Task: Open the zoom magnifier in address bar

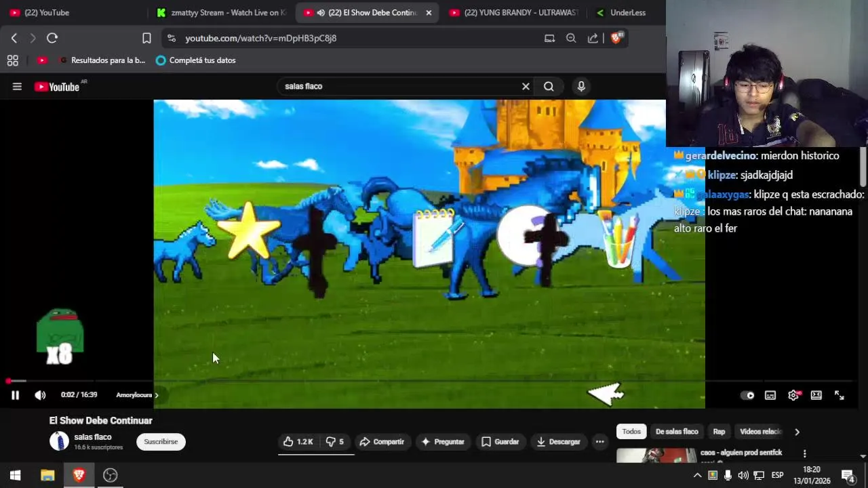Action: click(571, 38)
